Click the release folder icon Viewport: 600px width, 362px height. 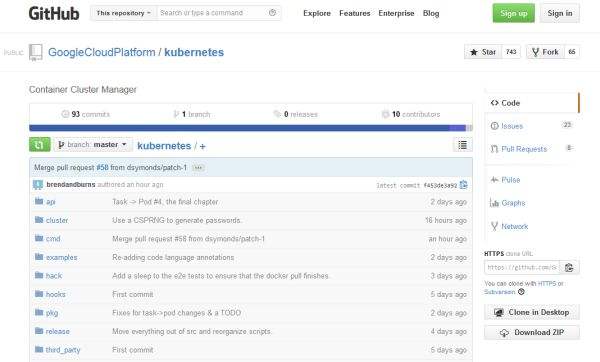[39, 331]
